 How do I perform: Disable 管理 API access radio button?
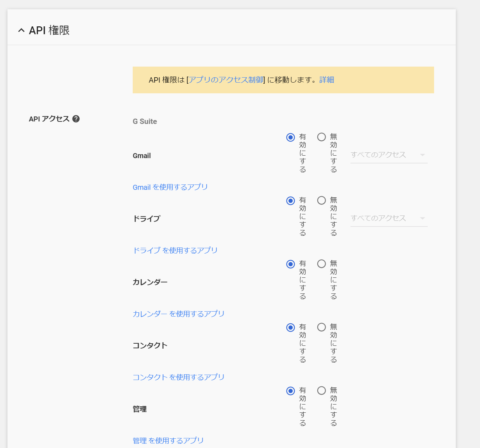[x=321, y=391]
